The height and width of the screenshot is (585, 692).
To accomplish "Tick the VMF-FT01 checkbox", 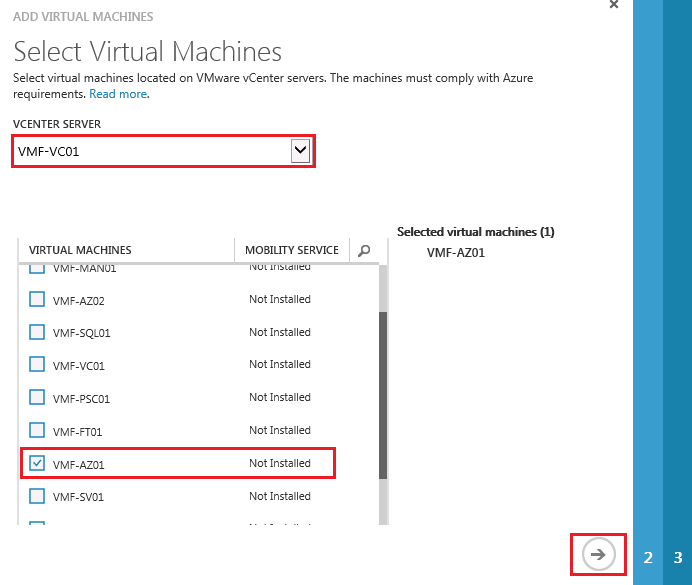I will (x=37, y=431).
